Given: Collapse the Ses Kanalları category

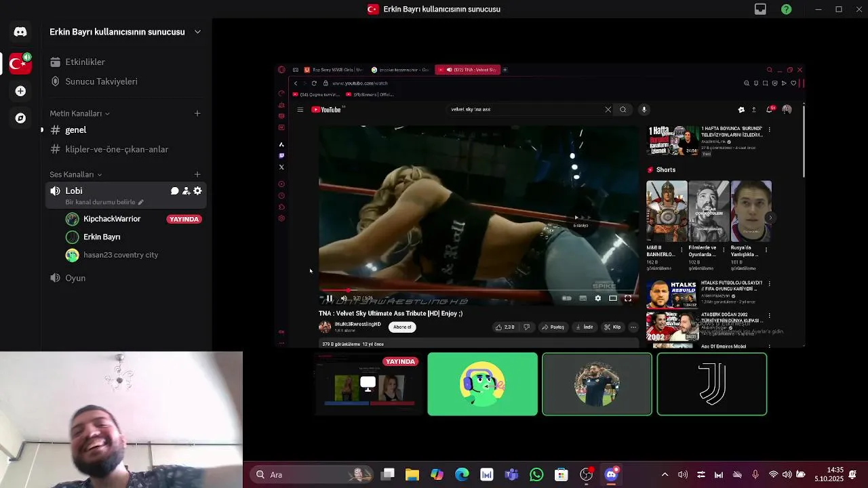Looking at the screenshot, I should (75, 174).
